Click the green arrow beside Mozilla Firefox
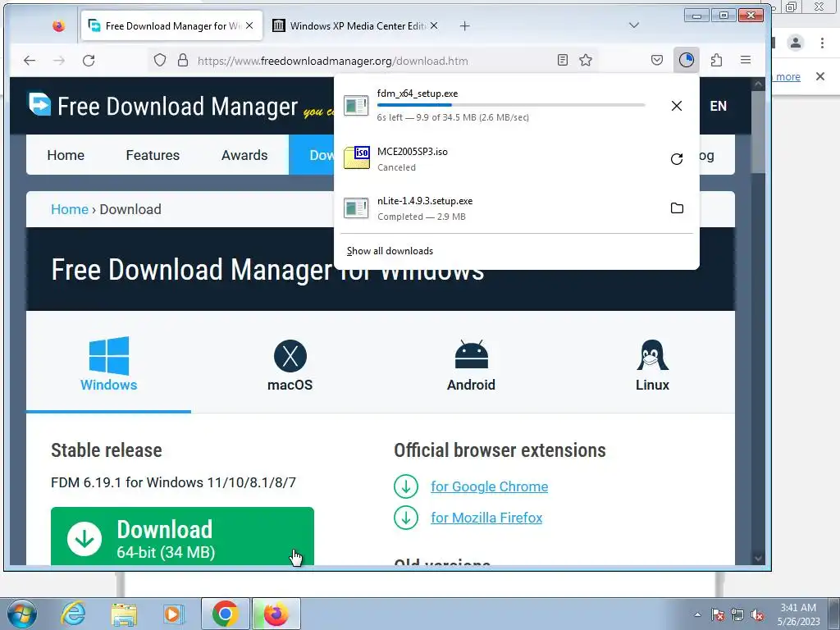The height and width of the screenshot is (630, 840). click(x=406, y=518)
